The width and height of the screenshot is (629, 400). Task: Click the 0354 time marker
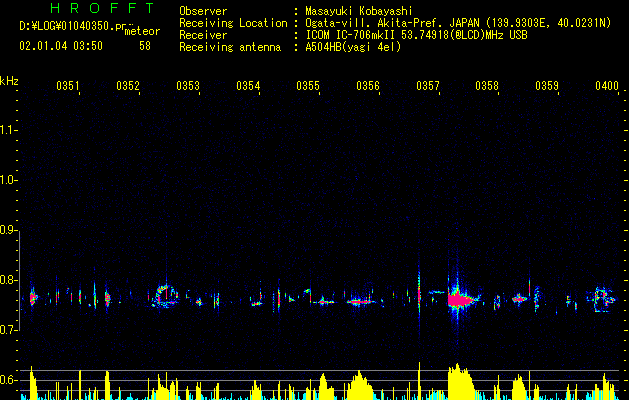[x=248, y=86]
